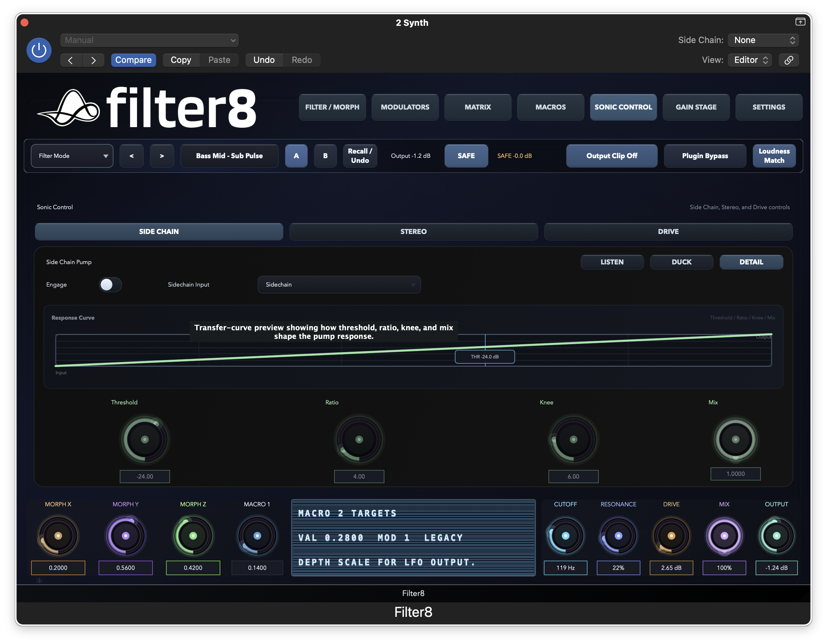Click the Bass Mid - Sub Pulse preset name

pyautogui.click(x=230, y=156)
